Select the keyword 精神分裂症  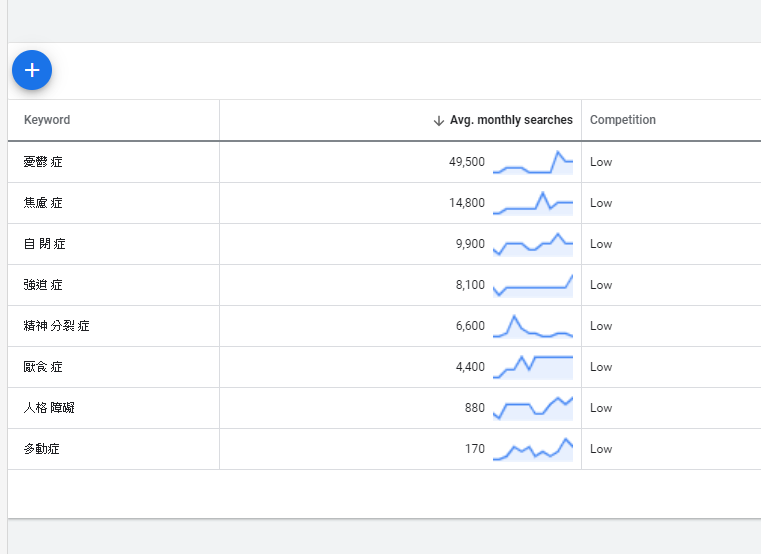[57, 326]
